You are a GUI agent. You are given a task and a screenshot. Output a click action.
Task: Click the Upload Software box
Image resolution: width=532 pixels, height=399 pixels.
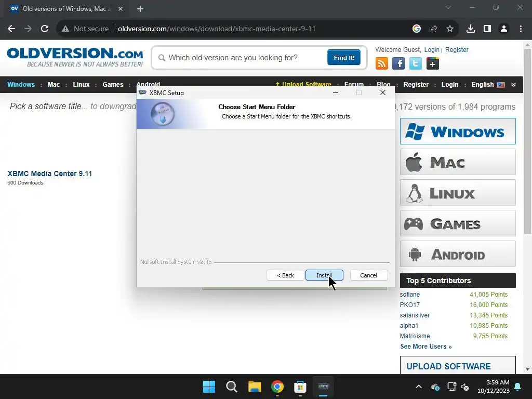(458, 365)
